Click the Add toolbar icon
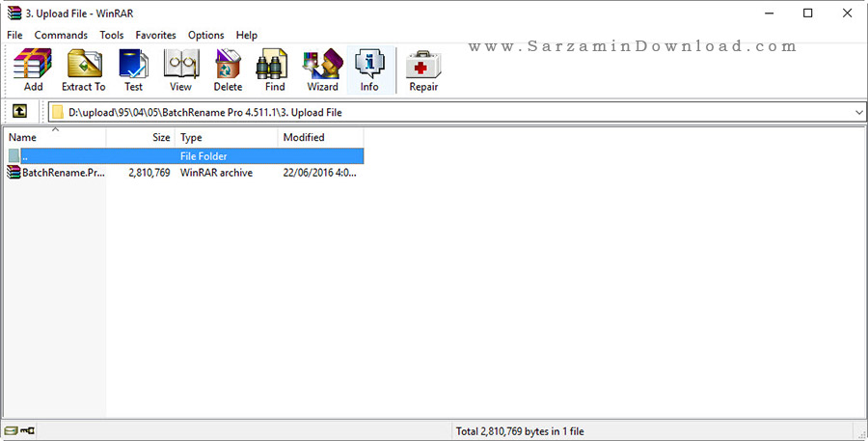868x441 pixels. [x=33, y=69]
